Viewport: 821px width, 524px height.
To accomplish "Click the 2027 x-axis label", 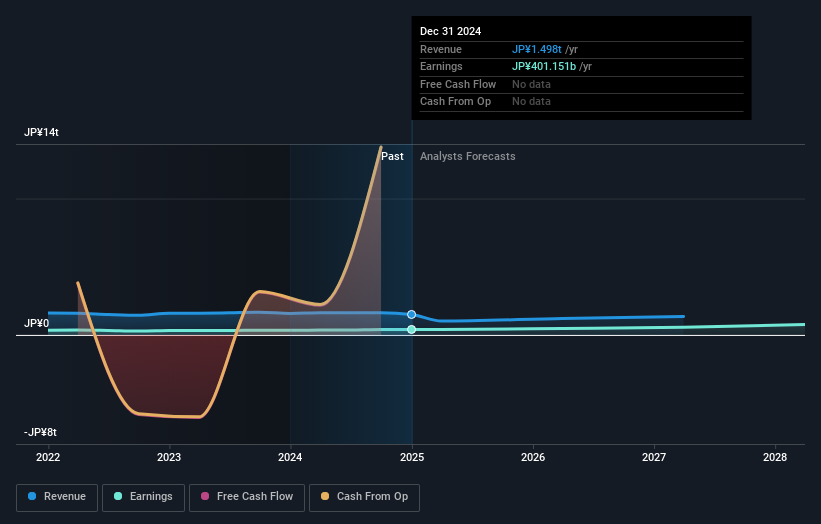I will [x=654, y=458].
